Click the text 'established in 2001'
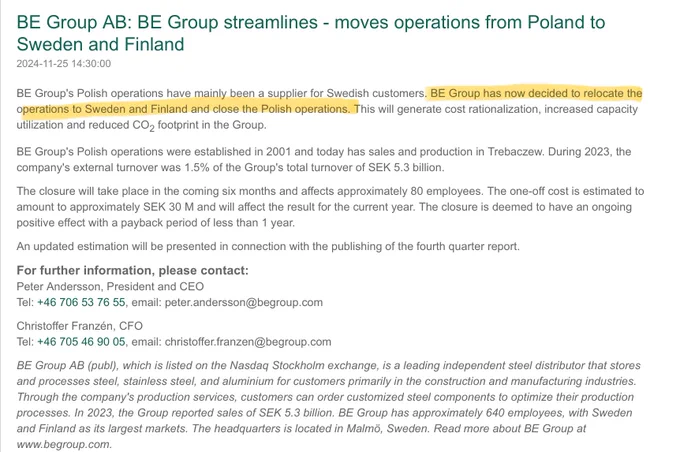The width and height of the screenshot is (680, 452). tap(242, 152)
